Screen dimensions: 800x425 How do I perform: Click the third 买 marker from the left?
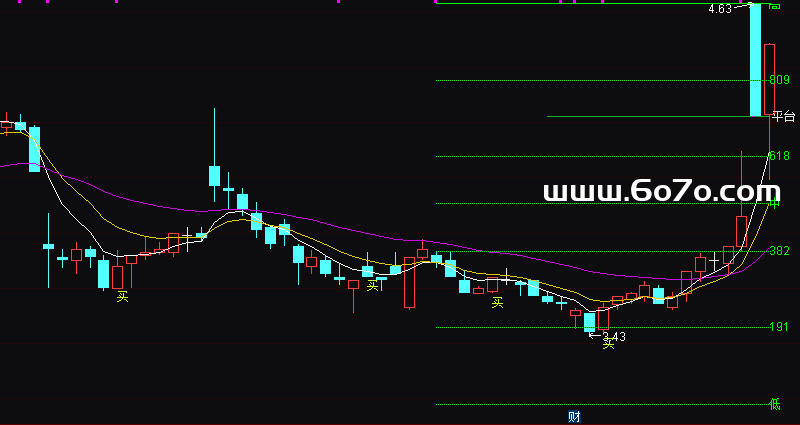tap(497, 302)
